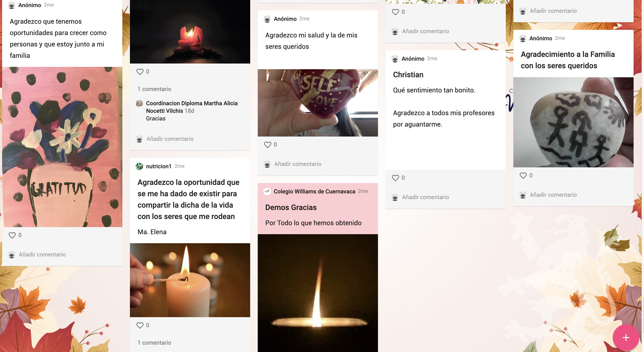
Task: Click Coordinacion Diploma Martha Alicia's avatar
Action: pos(139,103)
